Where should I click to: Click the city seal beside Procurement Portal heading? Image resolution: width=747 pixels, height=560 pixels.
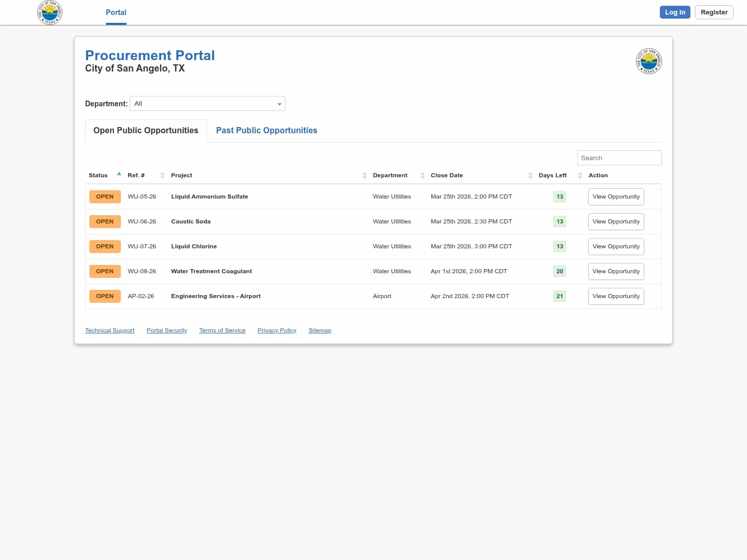(x=648, y=62)
